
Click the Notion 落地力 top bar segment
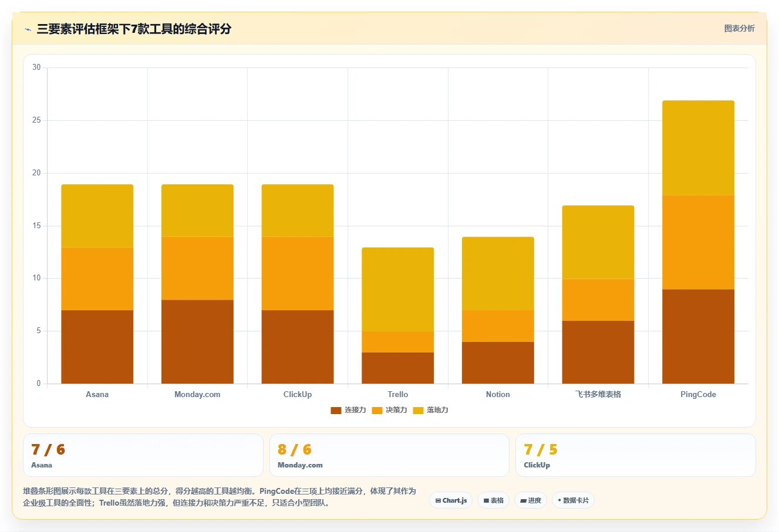(x=498, y=274)
